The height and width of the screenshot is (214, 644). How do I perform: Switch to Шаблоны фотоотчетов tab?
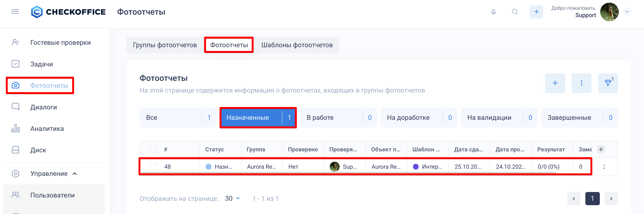pos(297,45)
